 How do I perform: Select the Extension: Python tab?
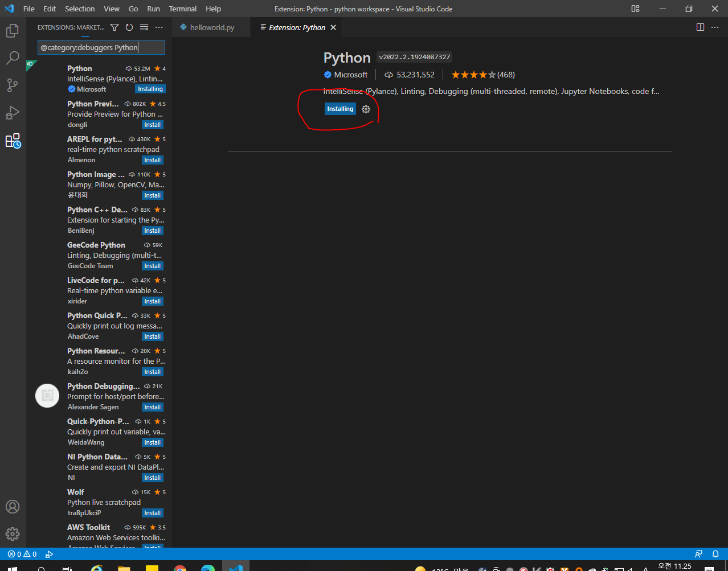point(297,27)
